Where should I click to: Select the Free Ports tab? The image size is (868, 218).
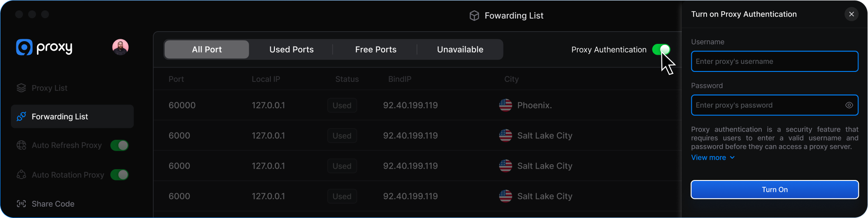coord(376,49)
